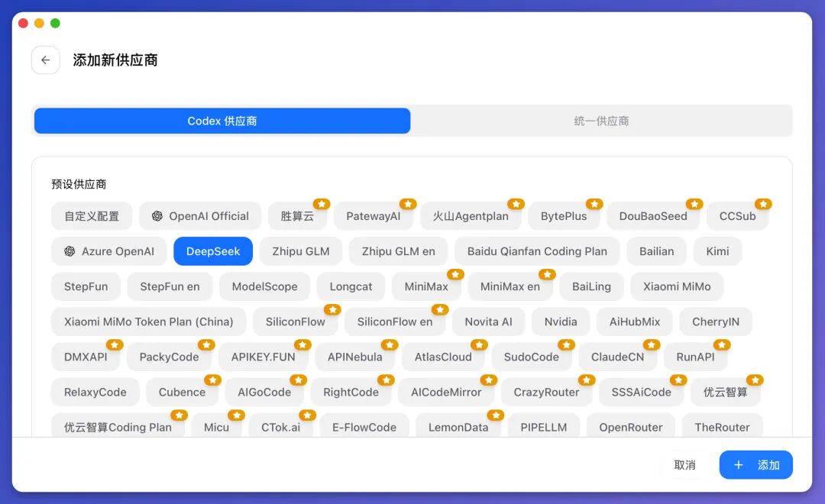Click the star badge on Cubence

[212, 380]
